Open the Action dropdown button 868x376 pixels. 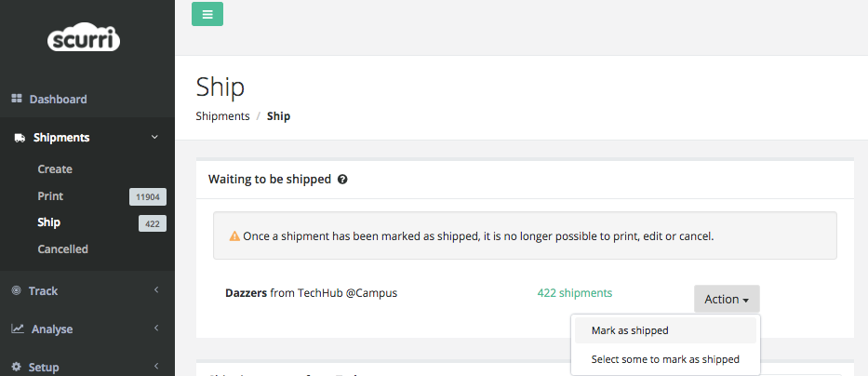click(727, 299)
